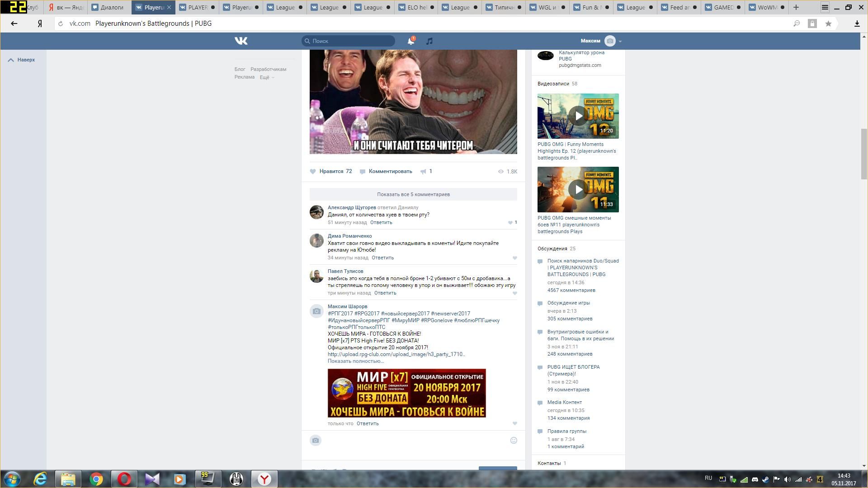This screenshot has height=488, width=868.
Task: Open the VK notifications bell
Action: click(x=410, y=41)
